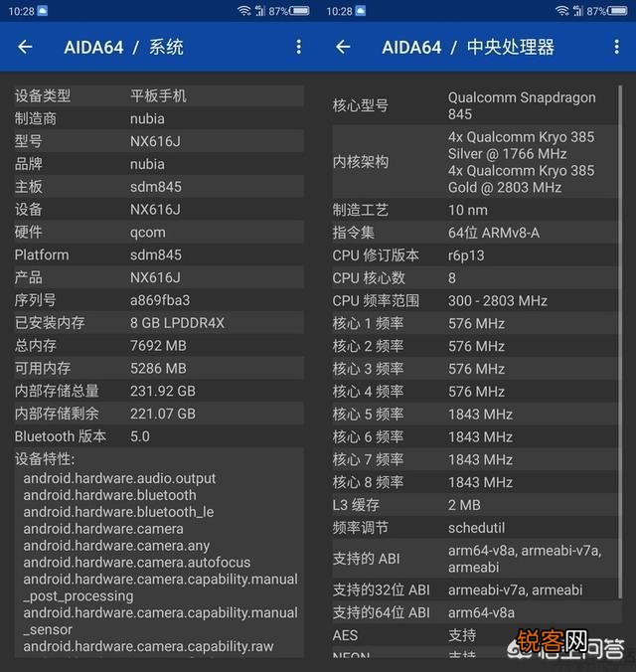Select '300 - 2803 MHz' frequency range

[498, 301]
